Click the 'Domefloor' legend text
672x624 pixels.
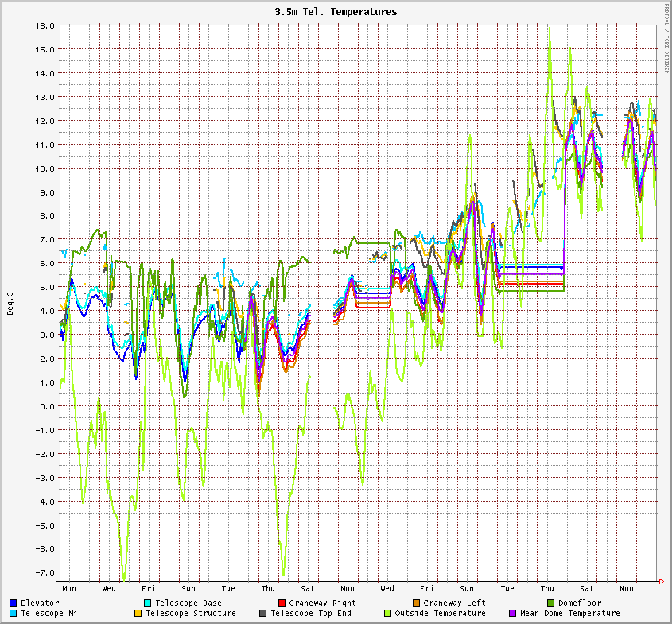(580, 603)
